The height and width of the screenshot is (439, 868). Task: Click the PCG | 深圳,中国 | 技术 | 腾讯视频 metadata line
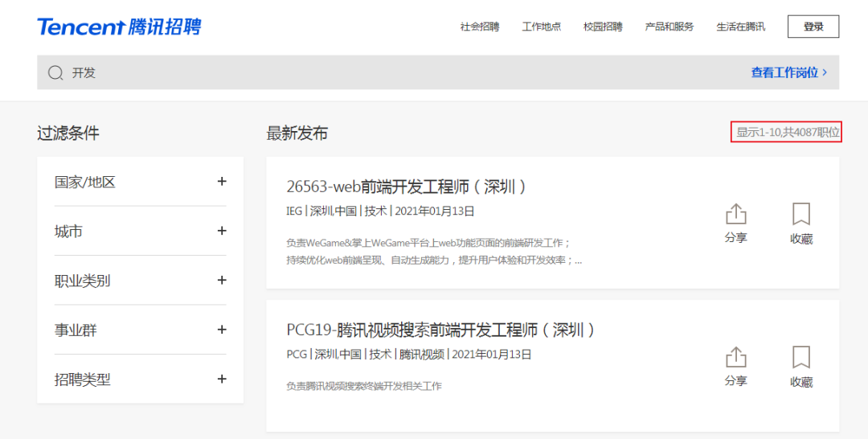(409, 355)
